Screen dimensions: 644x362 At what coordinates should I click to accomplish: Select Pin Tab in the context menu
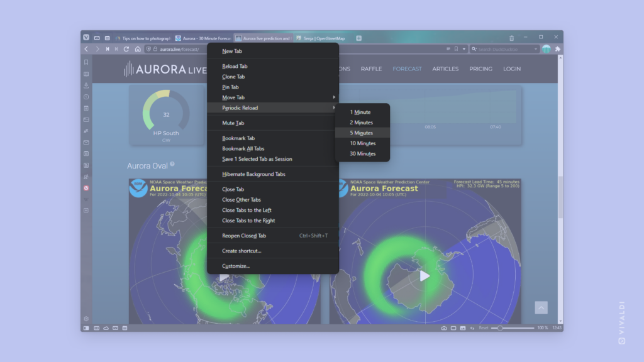273,87
